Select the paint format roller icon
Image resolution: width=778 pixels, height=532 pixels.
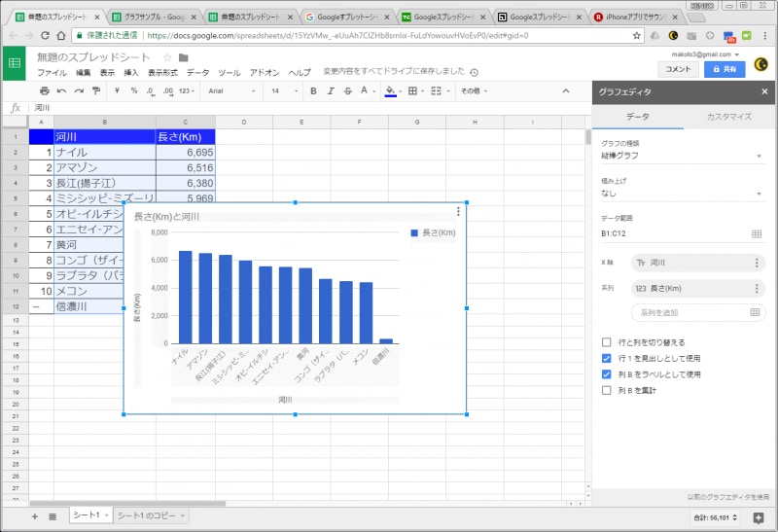(95, 90)
